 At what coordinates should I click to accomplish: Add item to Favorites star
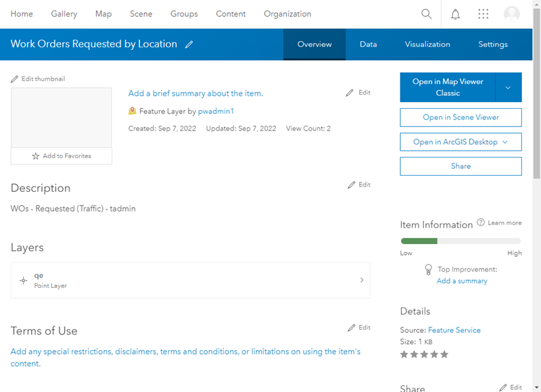[36, 156]
